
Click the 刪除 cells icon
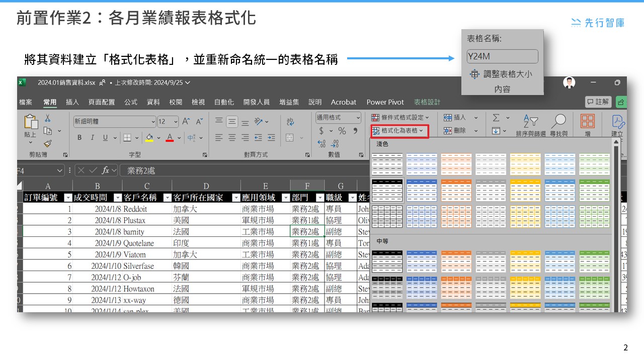pyautogui.click(x=447, y=131)
